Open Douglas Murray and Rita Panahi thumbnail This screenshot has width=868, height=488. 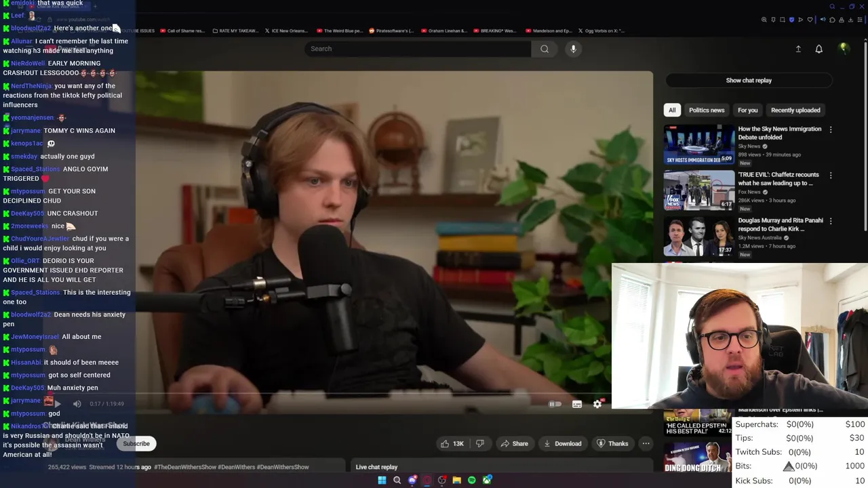(x=699, y=235)
